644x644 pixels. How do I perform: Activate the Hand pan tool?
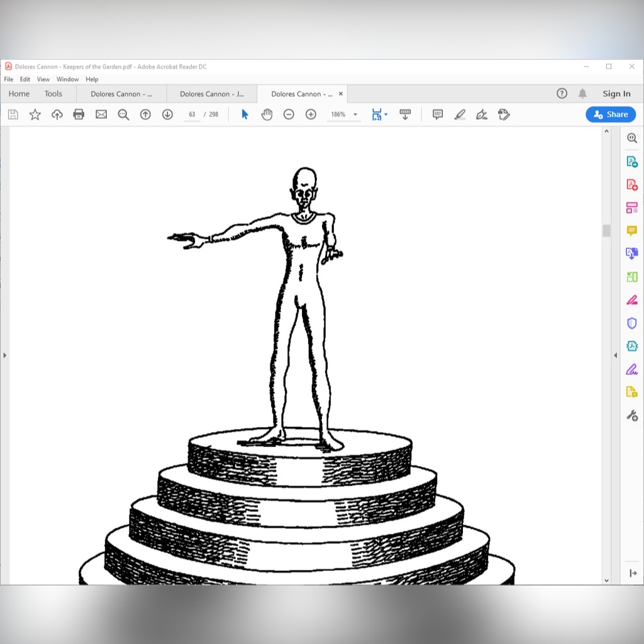pos(267,114)
